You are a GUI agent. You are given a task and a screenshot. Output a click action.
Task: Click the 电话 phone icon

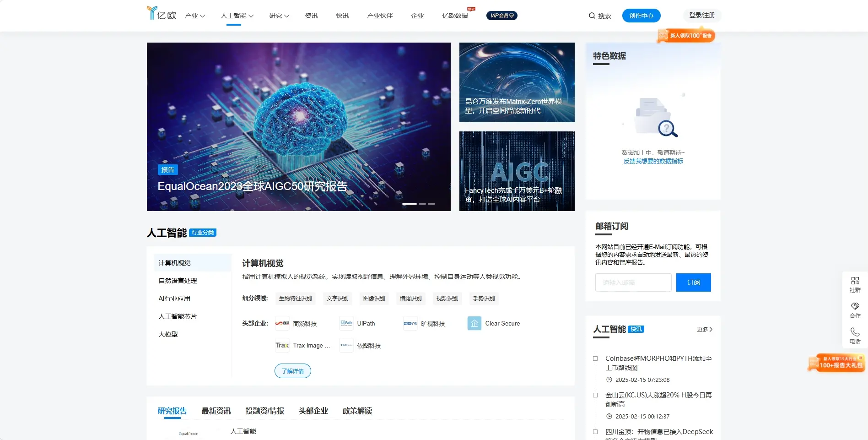(x=855, y=331)
